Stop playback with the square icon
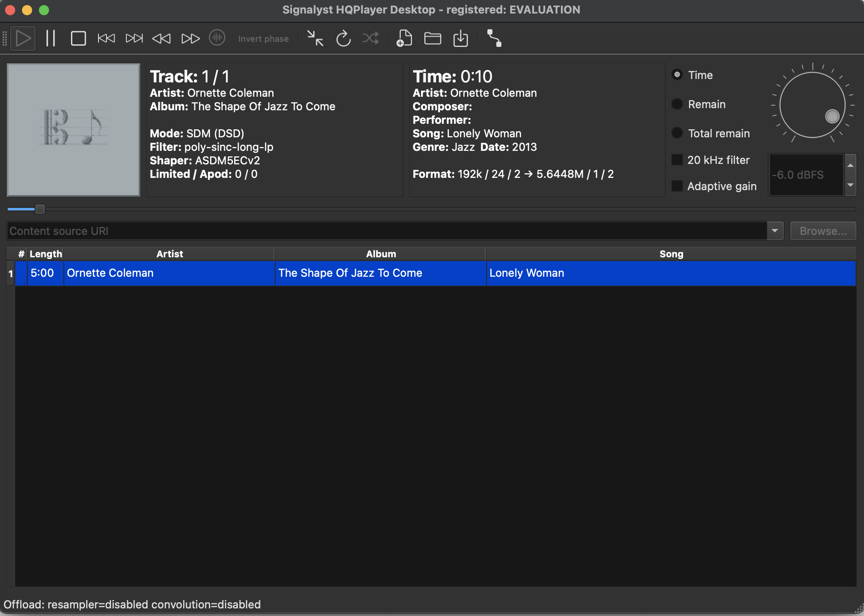864x616 pixels. coord(78,38)
